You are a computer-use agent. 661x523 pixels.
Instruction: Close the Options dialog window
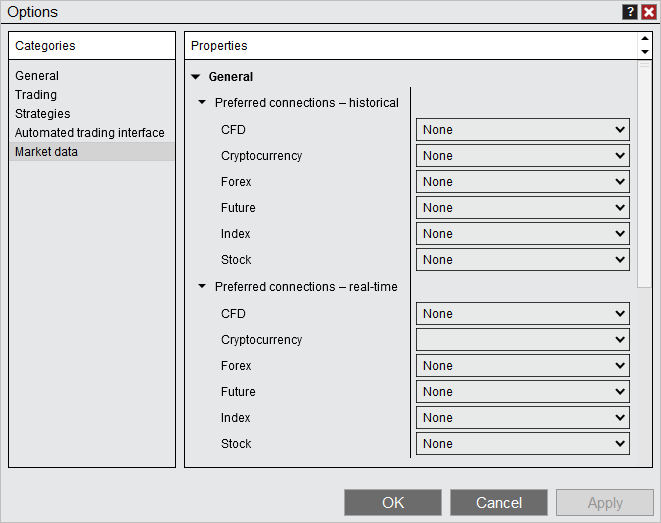pyautogui.click(x=648, y=12)
